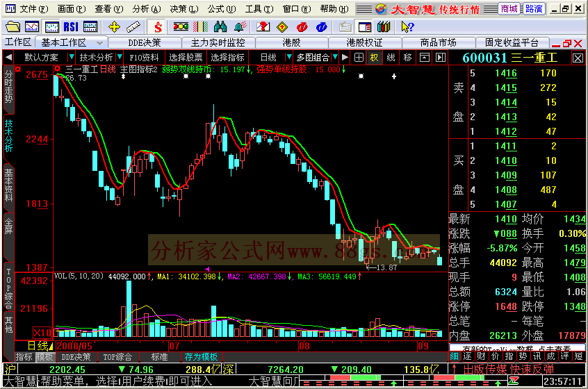The image size is (588, 389).
Task: Click the indicator panel icon after RSI
Action: pos(90,27)
